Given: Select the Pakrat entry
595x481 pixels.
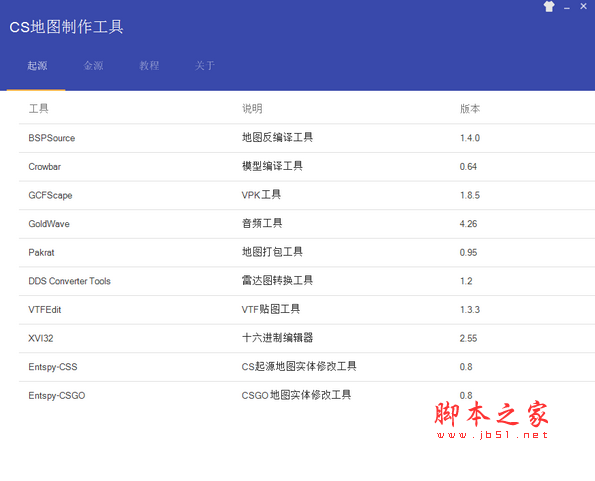Looking at the screenshot, I should (41, 253).
